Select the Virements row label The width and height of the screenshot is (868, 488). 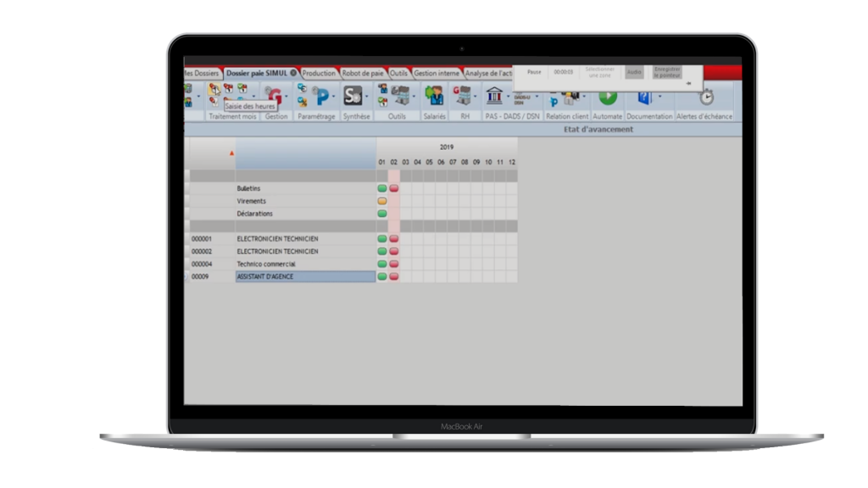tap(251, 202)
